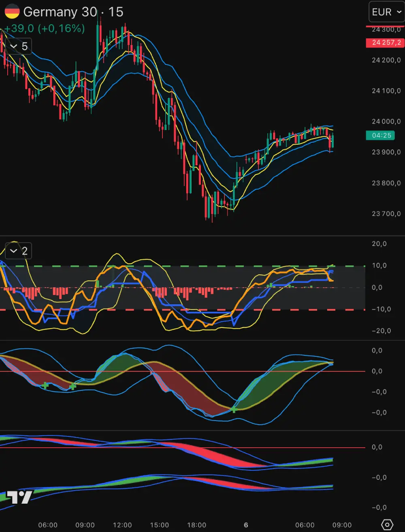Click the rightmost green plus signal marker
This screenshot has height=532, width=405.
234,410
